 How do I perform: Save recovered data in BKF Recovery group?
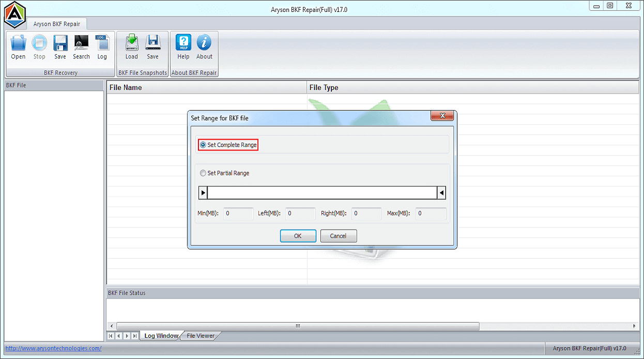pyautogui.click(x=60, y=47)
